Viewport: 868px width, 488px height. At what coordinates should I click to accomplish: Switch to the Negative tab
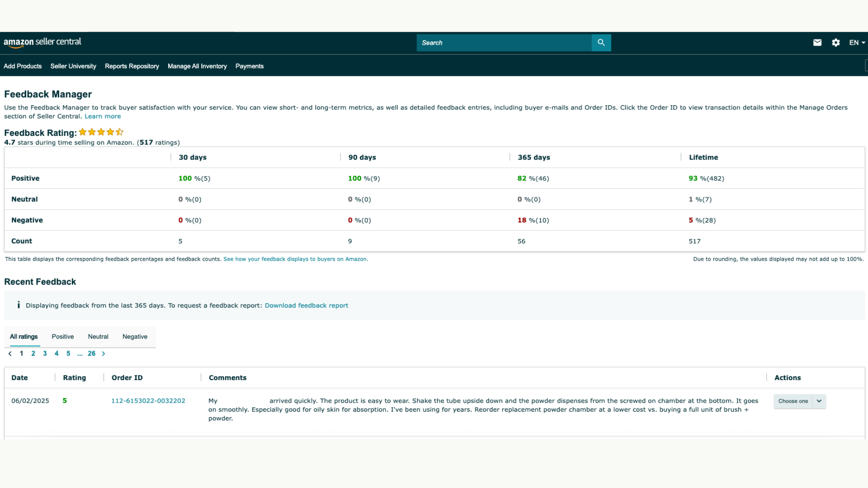(x=135, y=337)
